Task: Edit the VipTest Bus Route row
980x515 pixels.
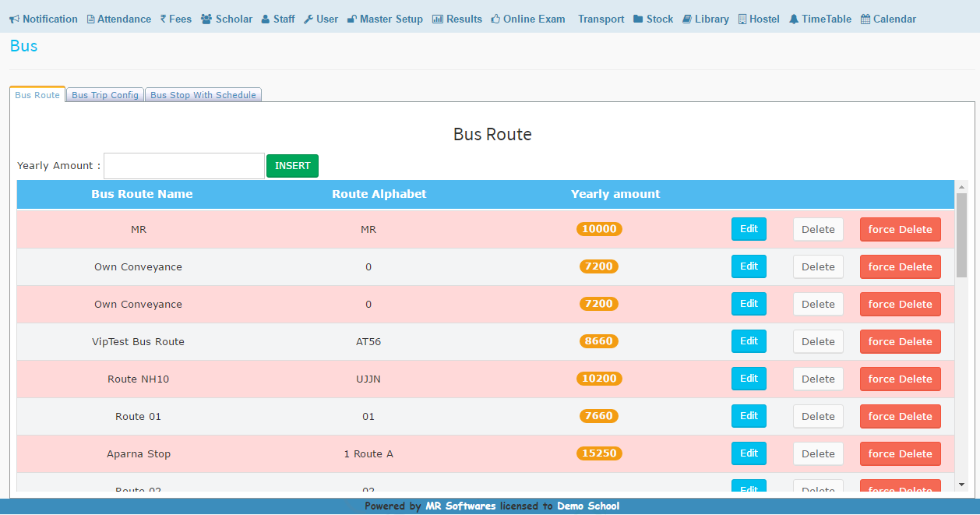Action: [x=749, y=341]
